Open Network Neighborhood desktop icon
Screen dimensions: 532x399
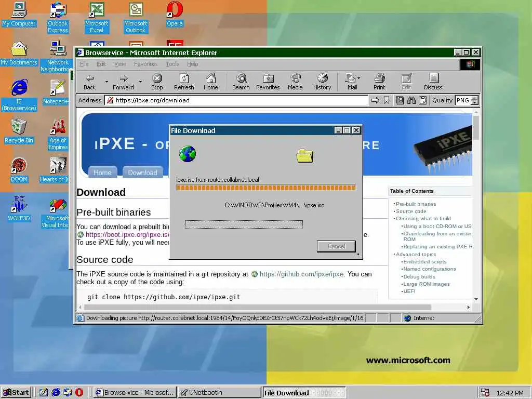(56, 57)
